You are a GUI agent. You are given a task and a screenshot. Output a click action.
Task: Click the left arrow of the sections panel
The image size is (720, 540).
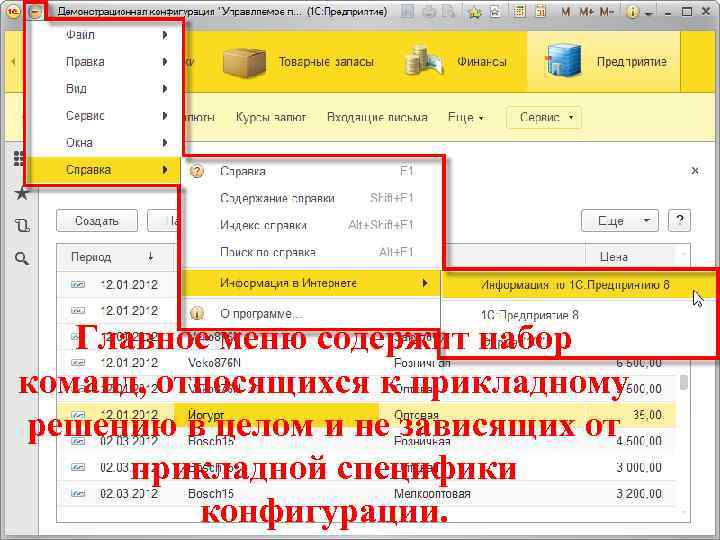click(13, 62)
